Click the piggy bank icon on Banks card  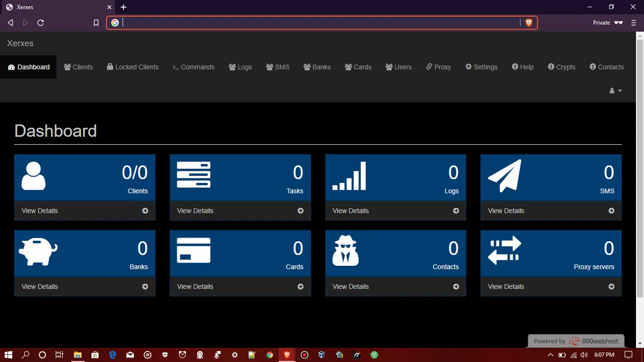[x=38, y=251]
